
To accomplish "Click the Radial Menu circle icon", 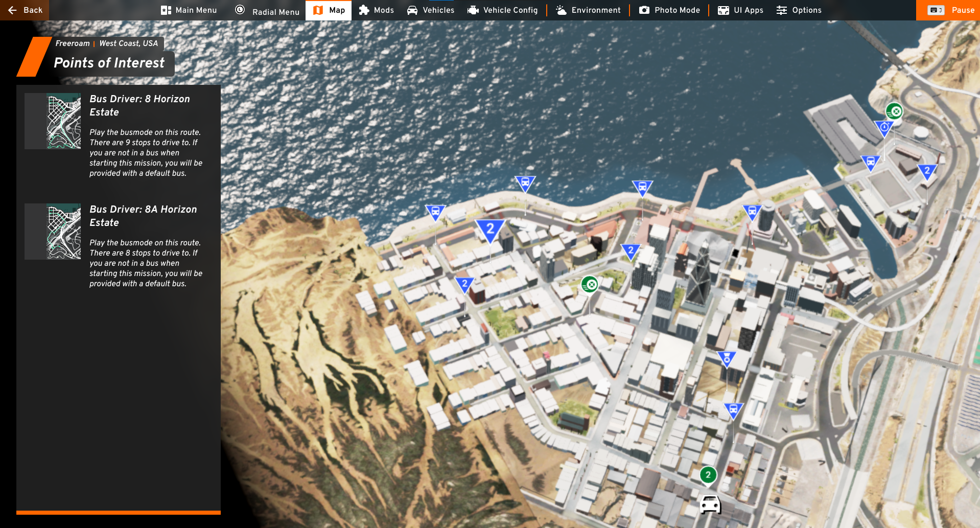I will [240, 10].
